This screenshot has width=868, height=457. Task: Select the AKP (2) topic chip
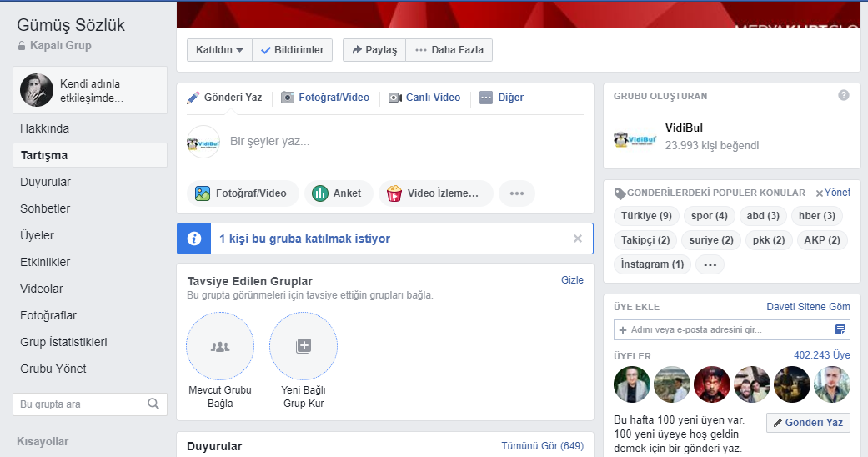822,240
